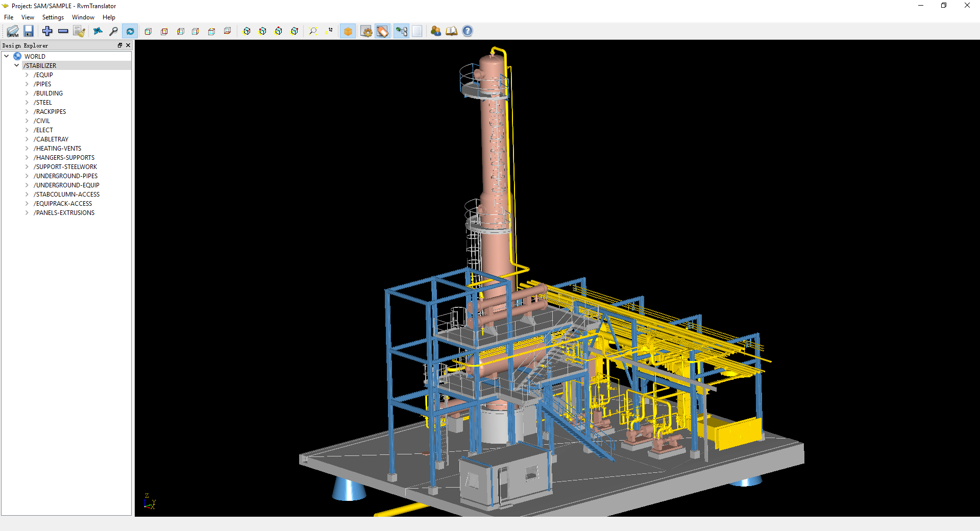The width and height of the screenshot is (980, 531).
Task: Toggle the orange tag label button
Action: tap(382, 31)
